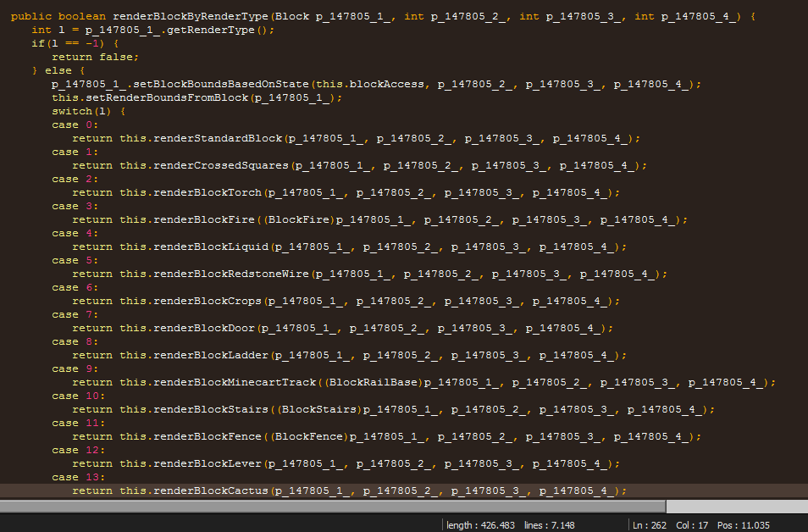This screenshot has width=808, height=532.
Task: Click the "(BlockFence)" cast
Action: pyautogui.click(x=309, y=436)
